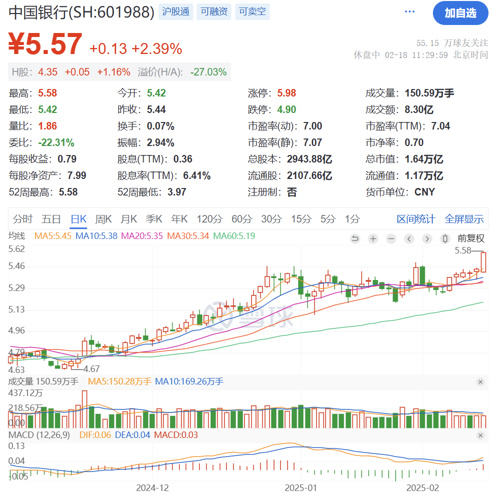
Task: Switch to the 分时 intraday tab
Action: click(x=23, y=219)
